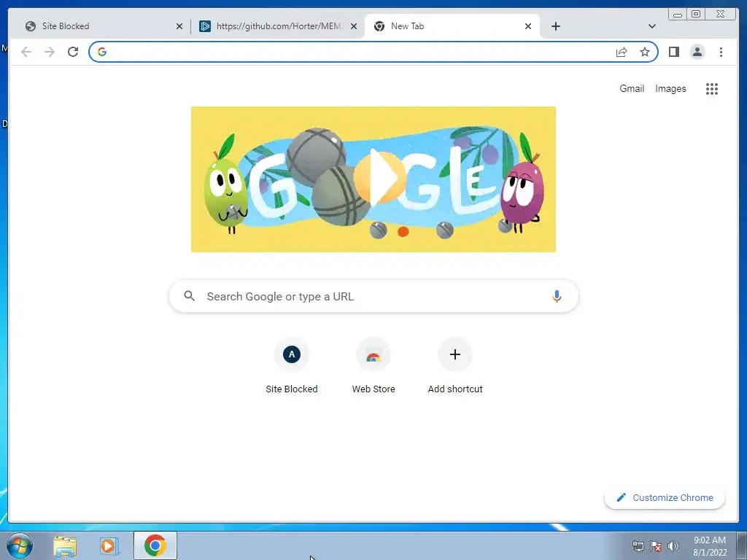The height and width of the screenshot is (560, 747).
Task: Bookmark this tab with the star icon
Action: [x=645, y=52]
